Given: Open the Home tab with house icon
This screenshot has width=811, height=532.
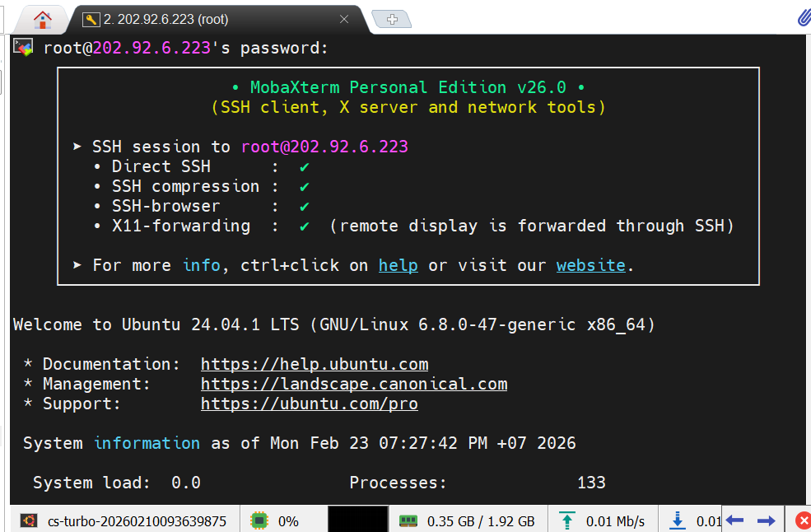Looking at the screenshot, I should pos(43,20).
